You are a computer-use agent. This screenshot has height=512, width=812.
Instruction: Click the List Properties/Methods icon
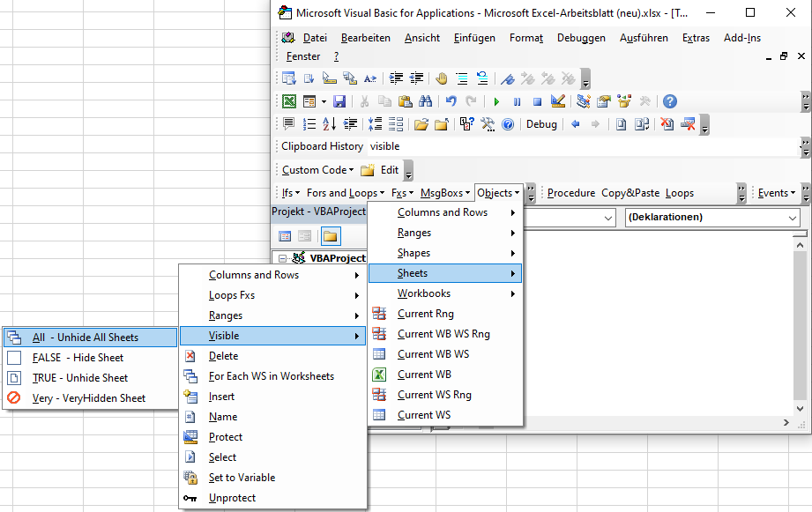289,78
